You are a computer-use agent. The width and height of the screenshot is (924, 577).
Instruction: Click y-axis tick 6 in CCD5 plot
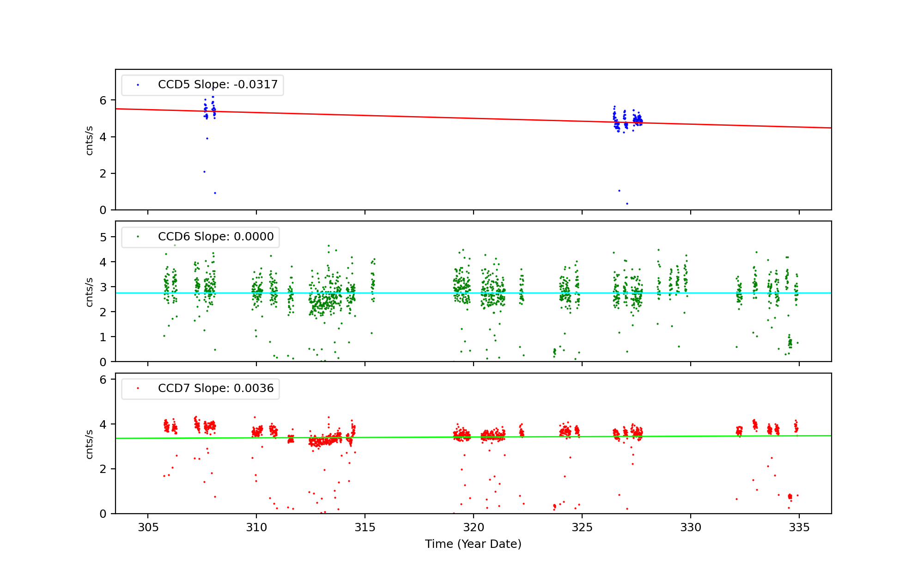tap(103, 101)
